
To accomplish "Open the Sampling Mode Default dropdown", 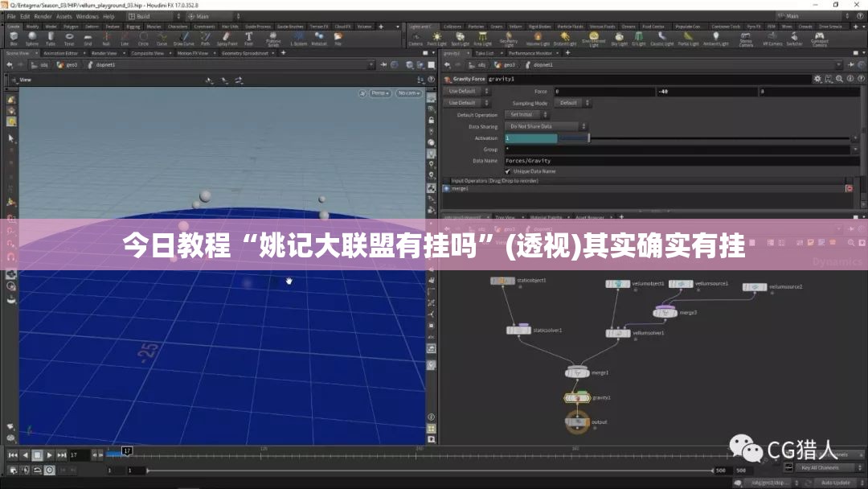I will (x=572, y=103).
